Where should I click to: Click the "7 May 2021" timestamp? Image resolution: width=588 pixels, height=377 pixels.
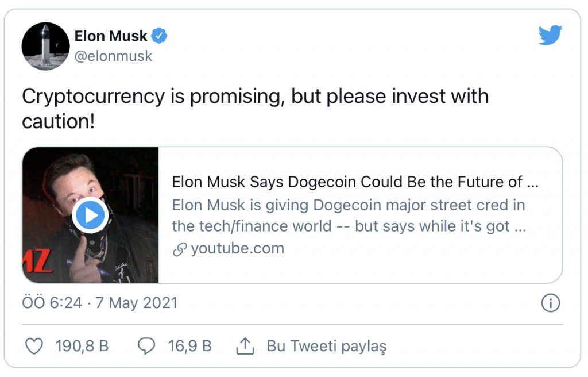coord(136,303)
